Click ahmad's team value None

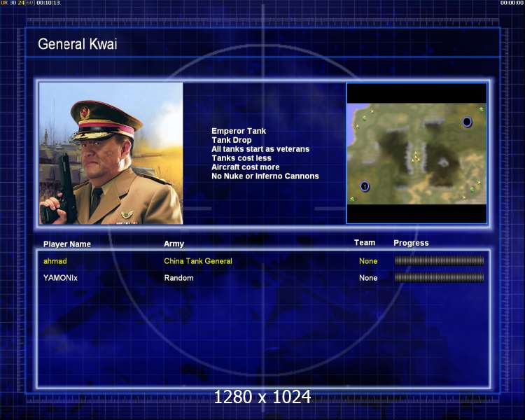tap(368, 261)
